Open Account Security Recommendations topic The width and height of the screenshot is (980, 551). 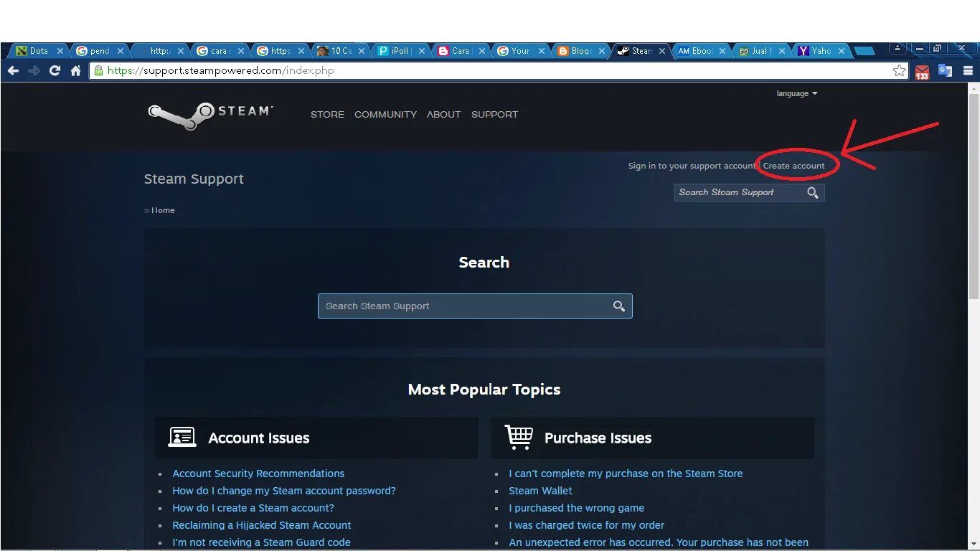point(258,474)
